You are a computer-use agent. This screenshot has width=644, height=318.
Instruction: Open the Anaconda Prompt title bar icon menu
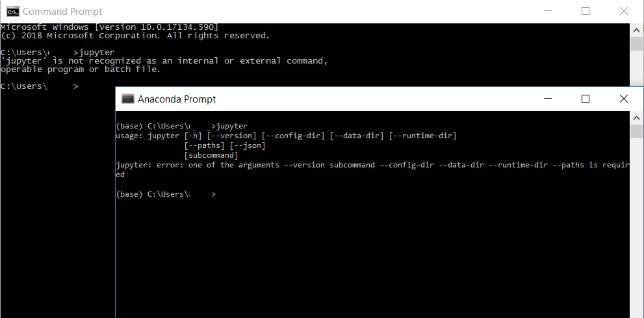[x=128, y=99]
